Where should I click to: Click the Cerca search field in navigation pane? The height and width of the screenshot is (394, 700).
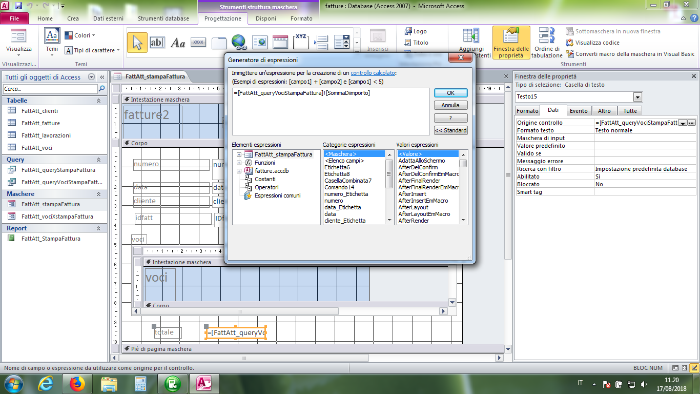tap(50, 89)
